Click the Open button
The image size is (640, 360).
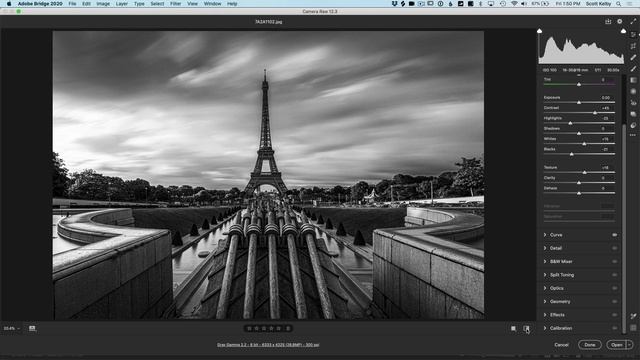coord(617,345)
